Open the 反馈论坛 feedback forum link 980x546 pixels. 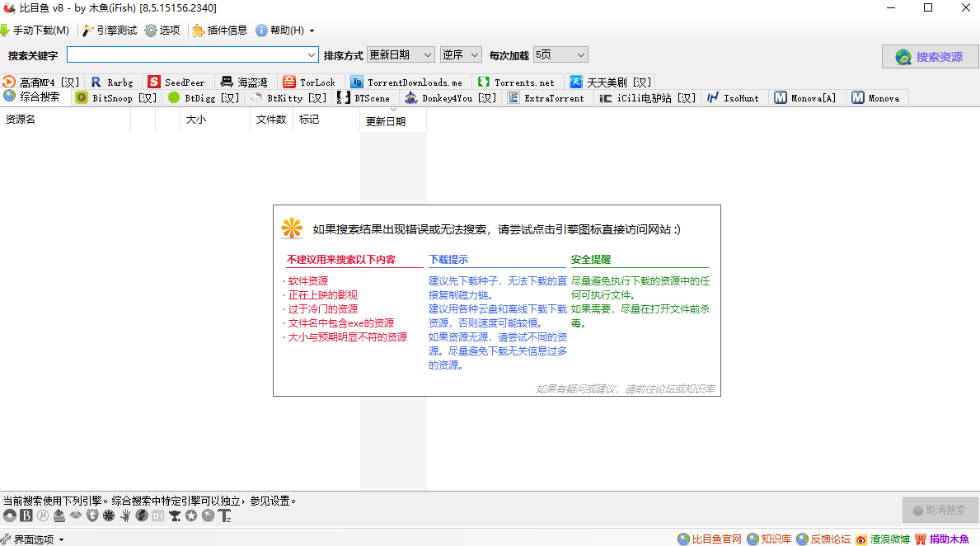tap(823, 539)
